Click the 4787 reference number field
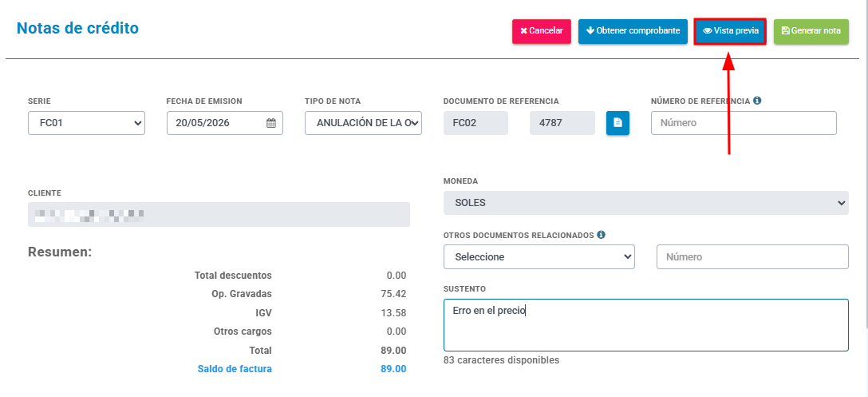This screenshot has height=397, width=868. [x=562, y=123]
